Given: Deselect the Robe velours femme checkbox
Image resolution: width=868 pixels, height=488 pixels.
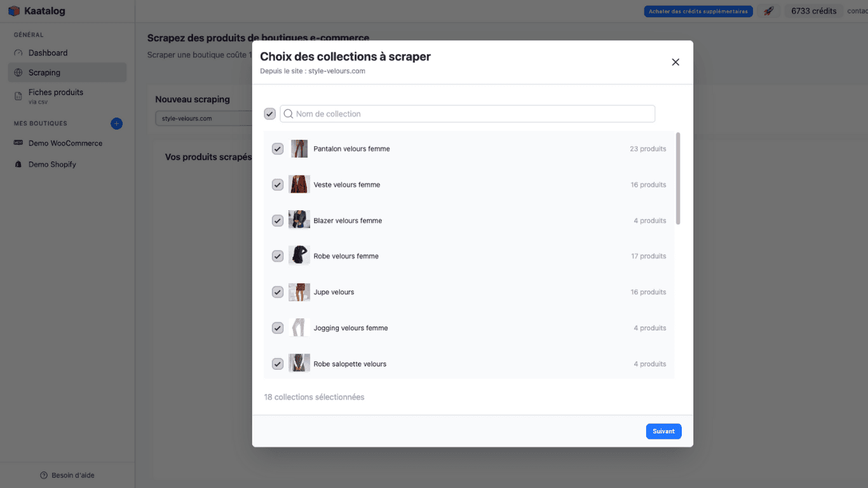Looking at the screenshot, I should pyautogui.click(x=277, y=255).
